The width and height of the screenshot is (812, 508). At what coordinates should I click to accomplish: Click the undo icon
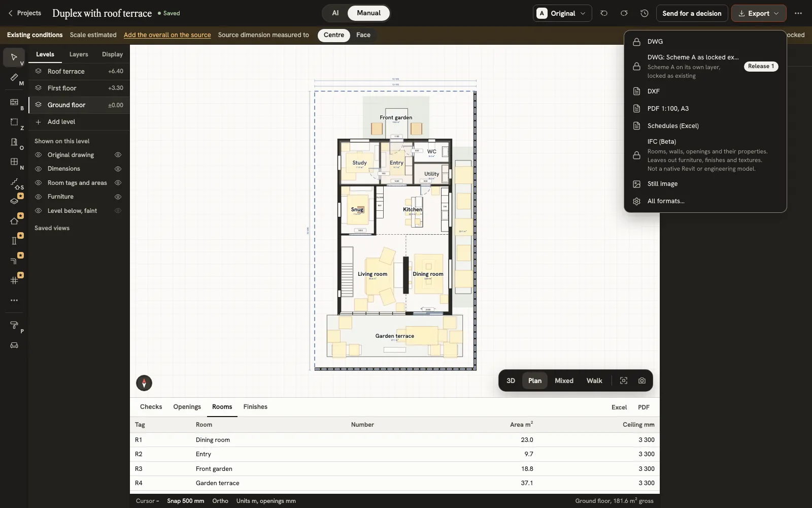tap(604, 13)
